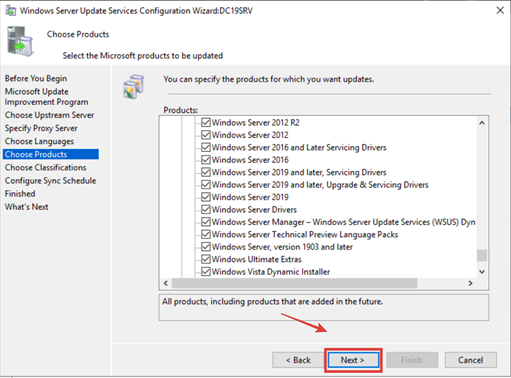The width and height of the screenshot is (511, 378).
Task: Toggle Windows Server 2019 Upgrade & Servicing Drivers checkbox
Action: click(206, 184)
